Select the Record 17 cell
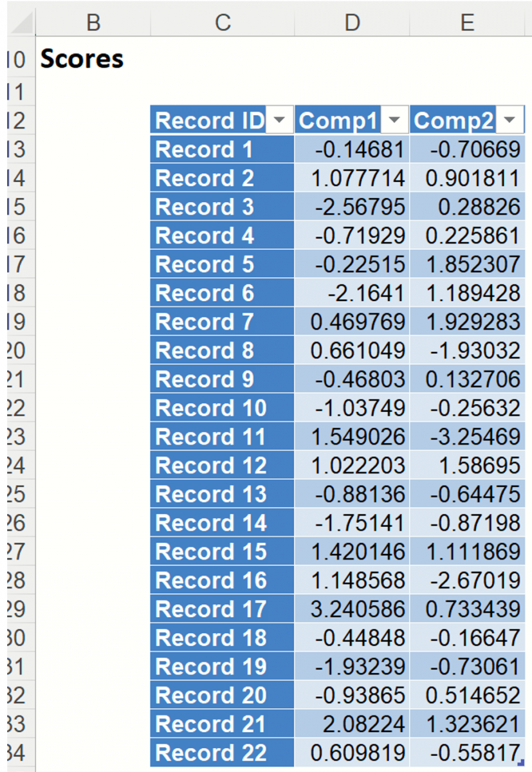The width and height of the screenshot is (532, 772). 206,609
